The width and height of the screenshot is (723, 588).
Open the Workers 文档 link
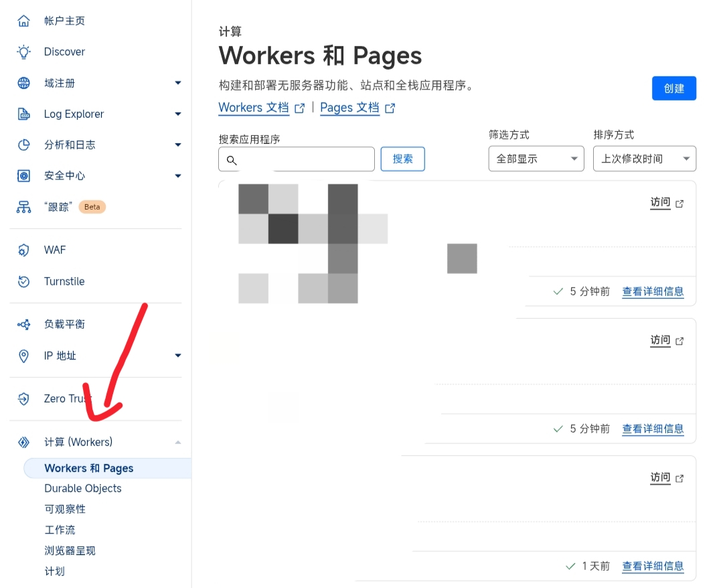[254, 107]
